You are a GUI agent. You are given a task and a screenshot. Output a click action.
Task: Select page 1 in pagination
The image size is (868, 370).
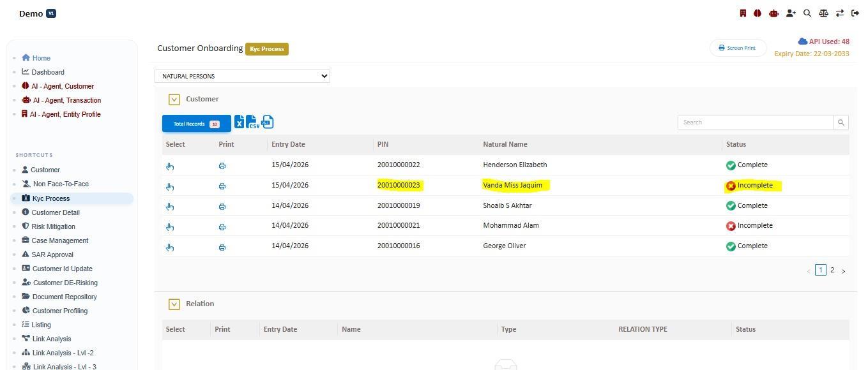coord(821,270)
